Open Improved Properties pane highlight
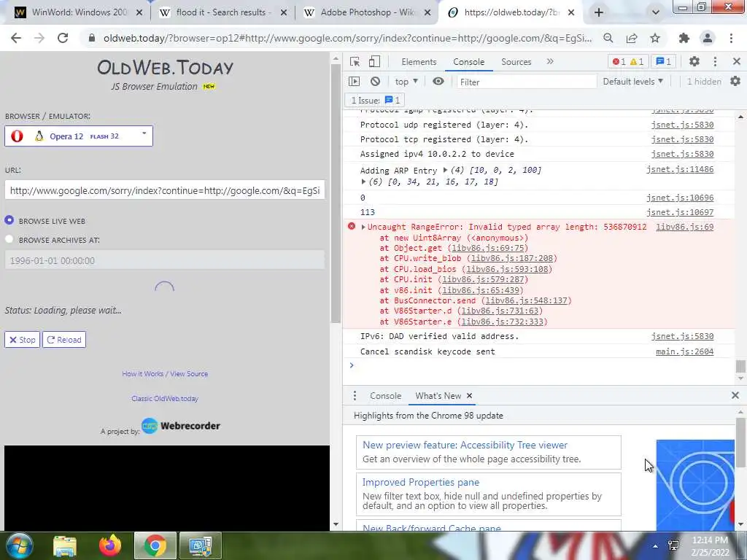 pyautogui.click(x=421, y=482)
